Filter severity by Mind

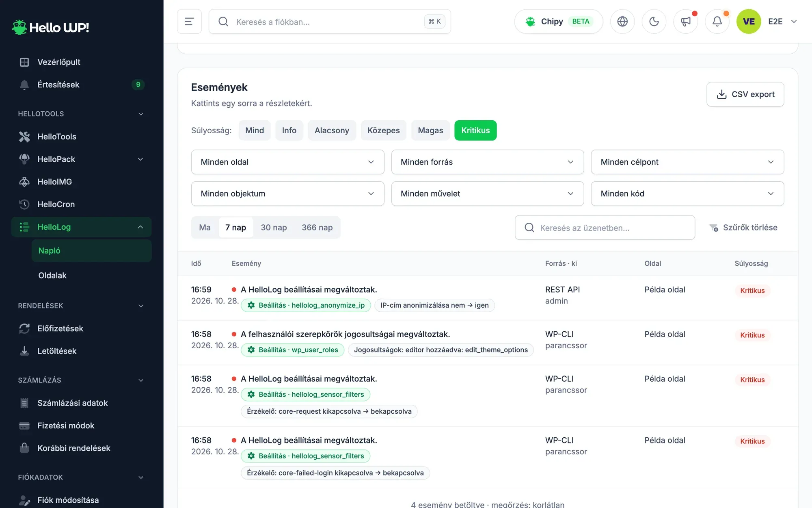(255, 130)
